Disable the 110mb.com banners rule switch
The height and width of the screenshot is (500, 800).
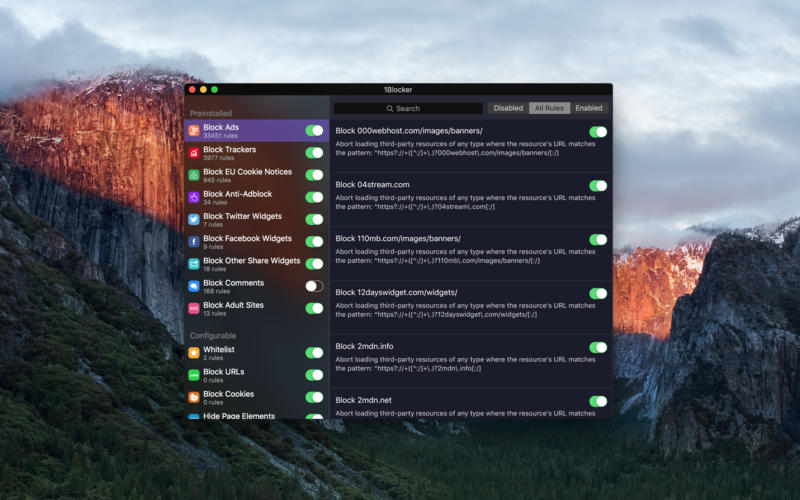[x=598, y=240]
